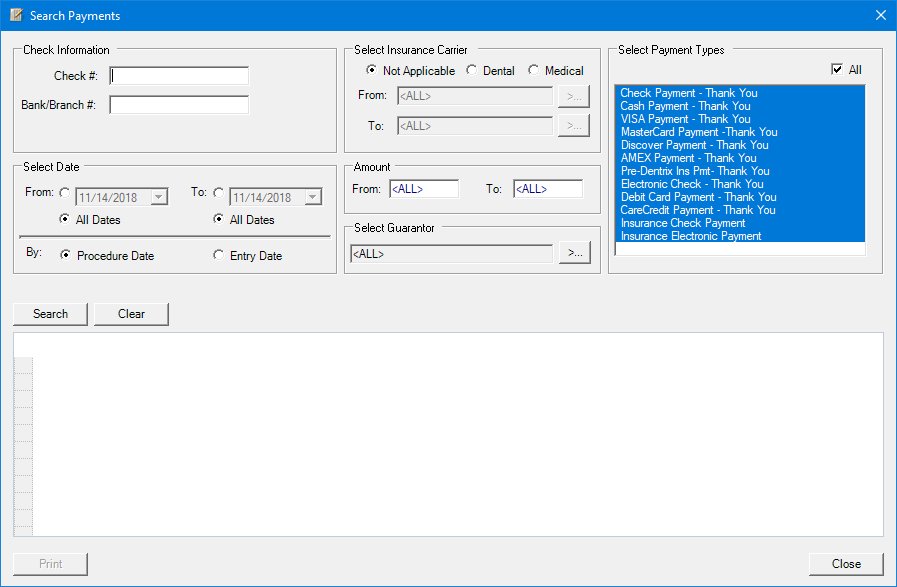The width and height of the screenshot is (897, 587).
Task: Select the Medical insurance carrier radio
Action: 534,71
